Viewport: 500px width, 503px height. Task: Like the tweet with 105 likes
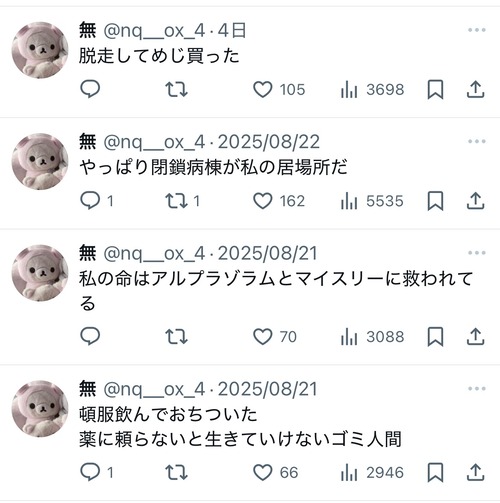279,89
